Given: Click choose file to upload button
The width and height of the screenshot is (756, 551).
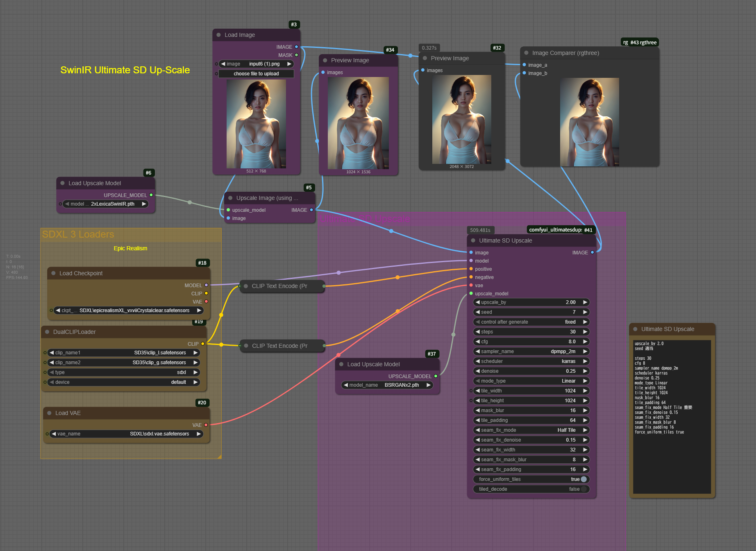Looking at the screenshot, I should [x=256, y=74].
